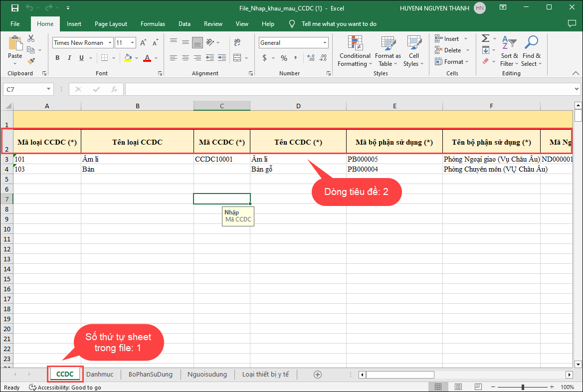Toggle Italic formatting
583x392 pixels.
69,58
